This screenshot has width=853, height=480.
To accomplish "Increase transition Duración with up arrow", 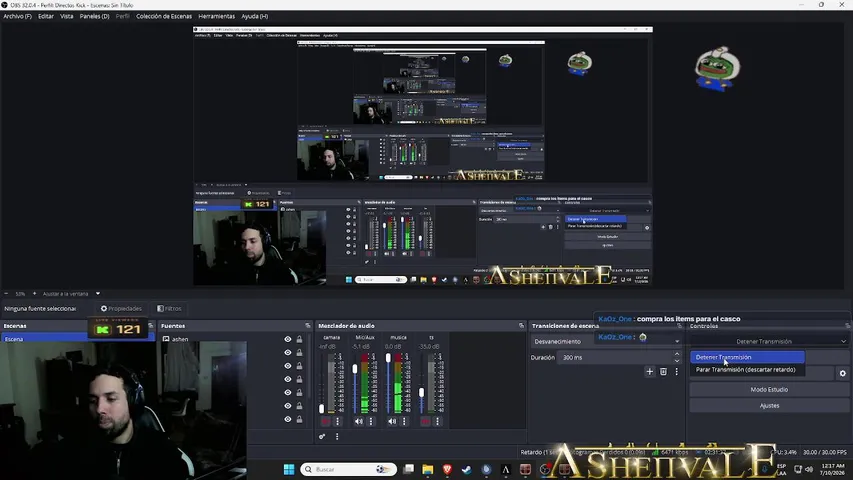I will click(677, 354).
